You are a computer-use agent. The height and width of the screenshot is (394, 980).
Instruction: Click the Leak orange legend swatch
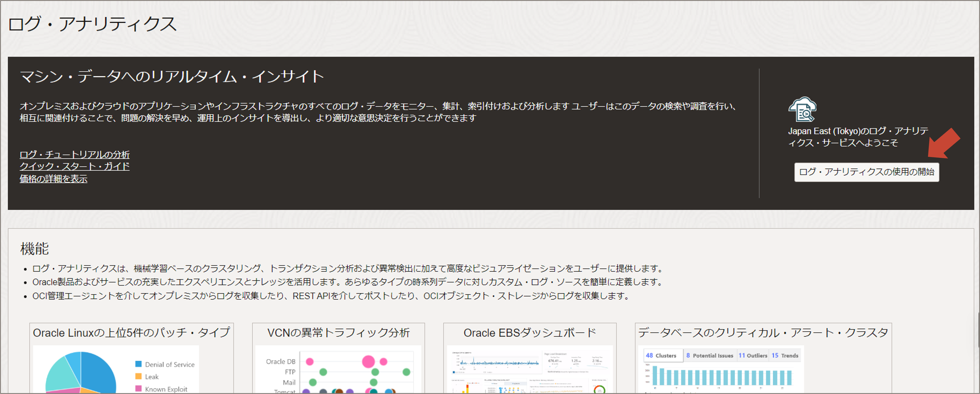(x=139, y=376)
